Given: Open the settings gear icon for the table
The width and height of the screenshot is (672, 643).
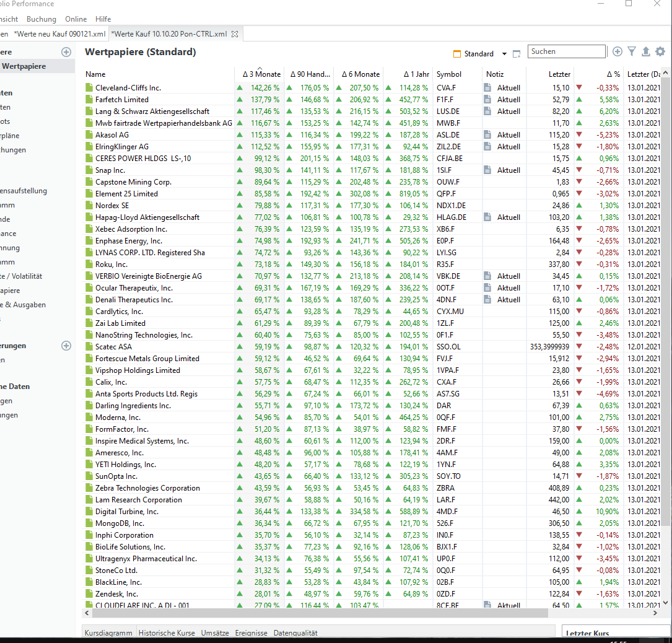Looking at the screenshot, I should point(660,51).
